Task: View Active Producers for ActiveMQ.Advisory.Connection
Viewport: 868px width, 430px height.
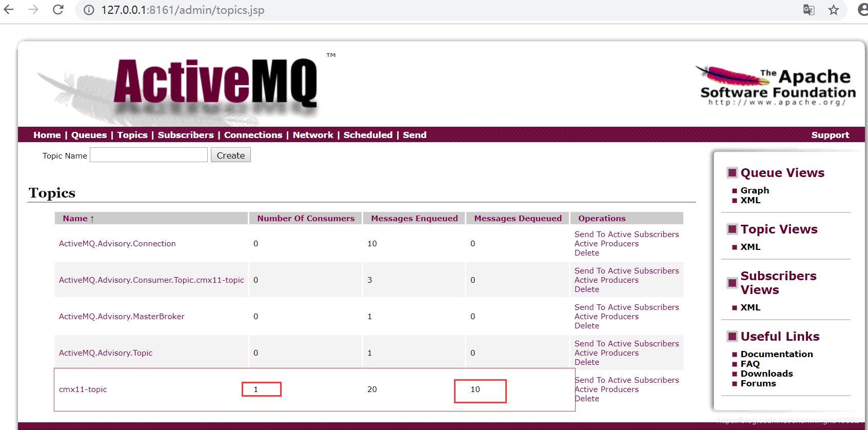Action: click(x=606, y=244)
